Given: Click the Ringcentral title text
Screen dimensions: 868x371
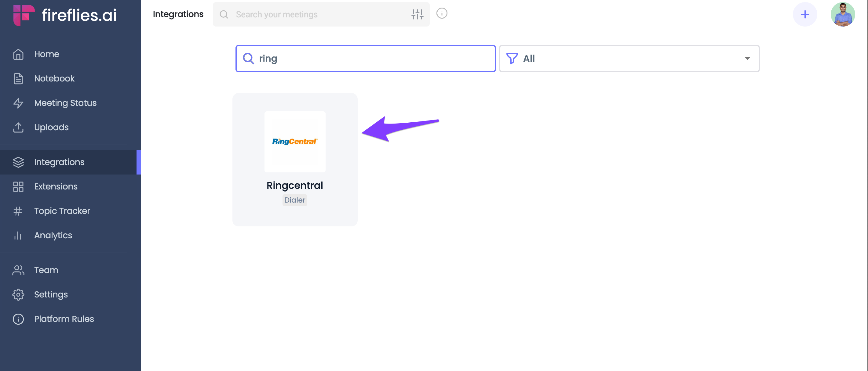Looking at the screenshot, I should click(295, 185).
